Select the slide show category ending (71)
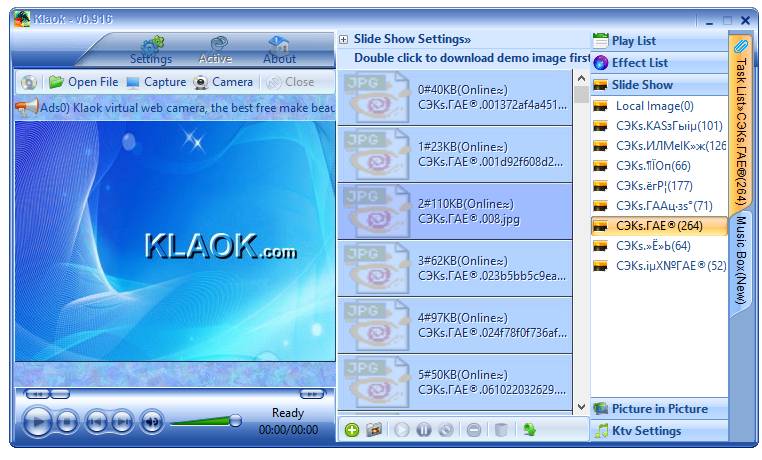 click(659, 205)
